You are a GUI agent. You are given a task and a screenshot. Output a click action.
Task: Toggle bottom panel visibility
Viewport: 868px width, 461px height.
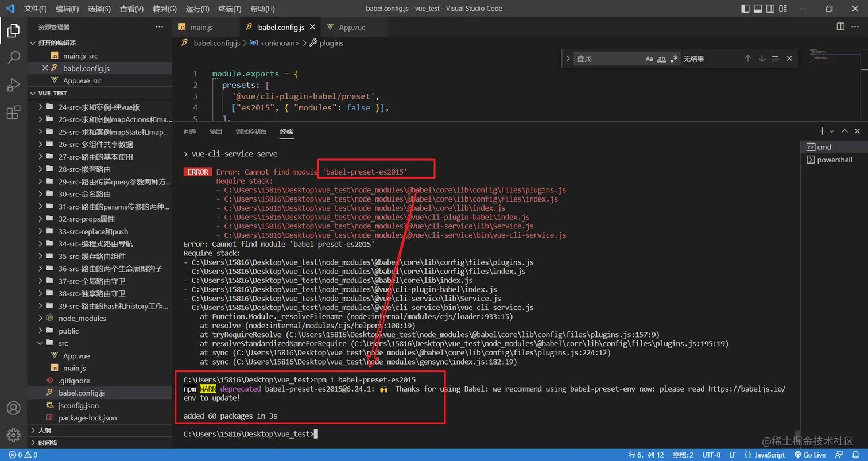(x=758, y=9)
